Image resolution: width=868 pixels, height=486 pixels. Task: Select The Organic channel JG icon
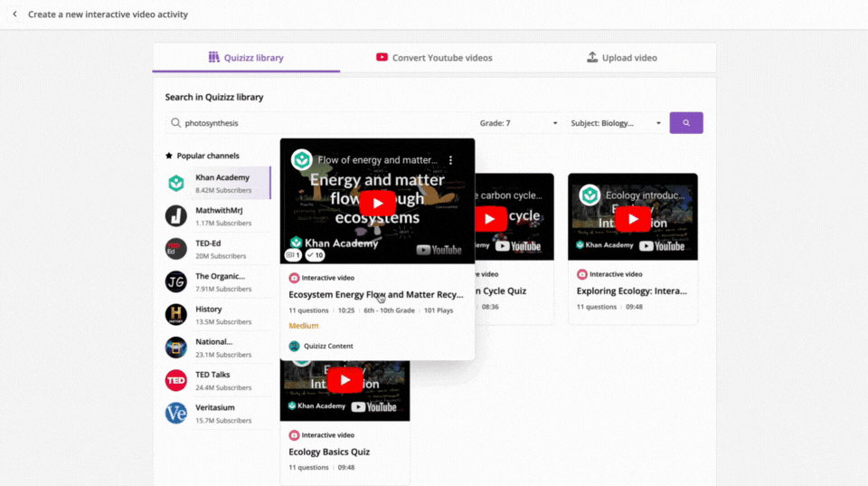(x=176, y=281)
